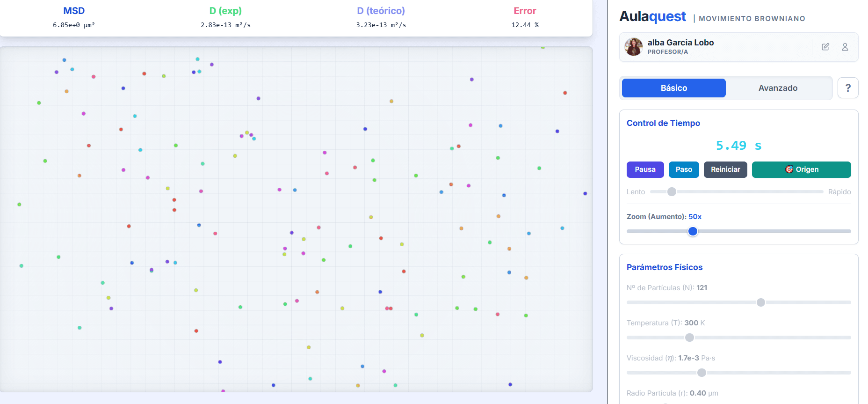Click the Viscosidad slider handle
Screen dimensions: 868x404
(702, 373)
